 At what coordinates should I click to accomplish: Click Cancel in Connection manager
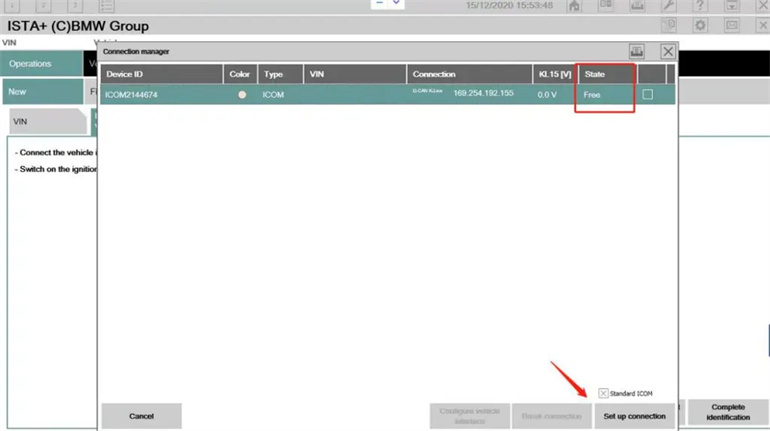[141, 416]
